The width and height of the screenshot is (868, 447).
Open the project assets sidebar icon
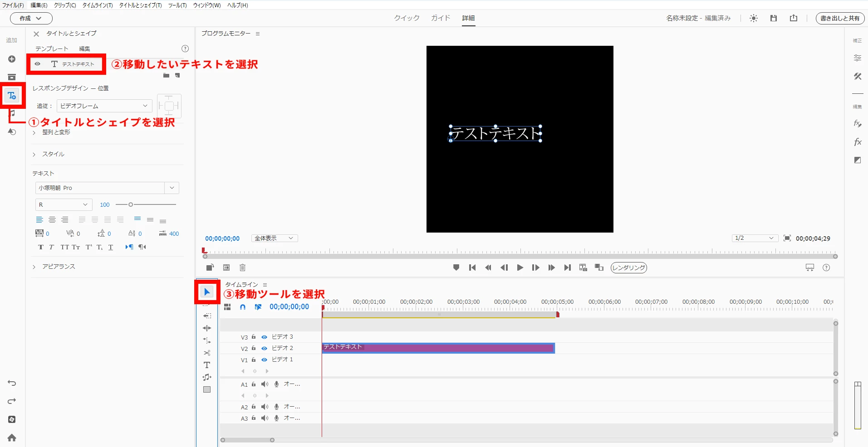(12, 77)
